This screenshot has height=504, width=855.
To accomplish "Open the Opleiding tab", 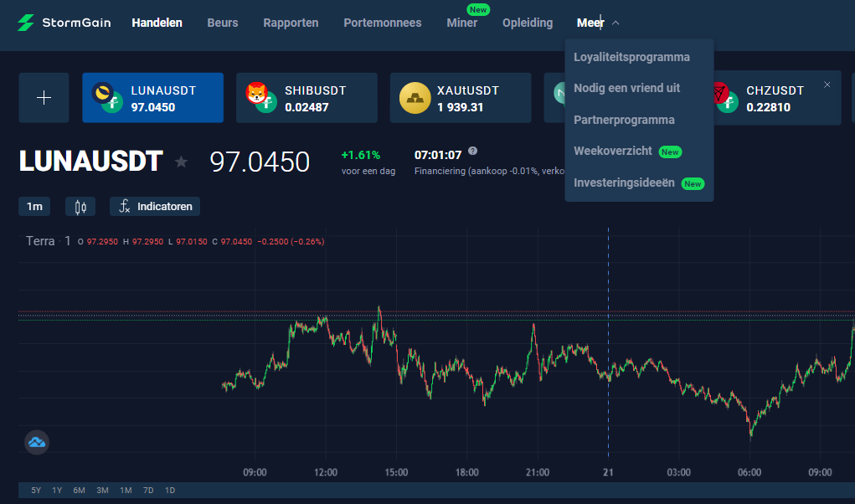I will click(x=528, y=23).
